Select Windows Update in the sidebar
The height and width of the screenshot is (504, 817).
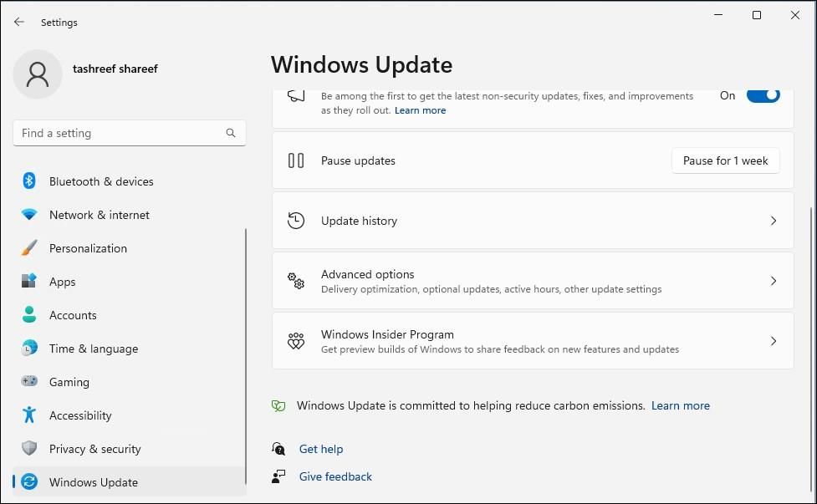click(x=93, y=482)
